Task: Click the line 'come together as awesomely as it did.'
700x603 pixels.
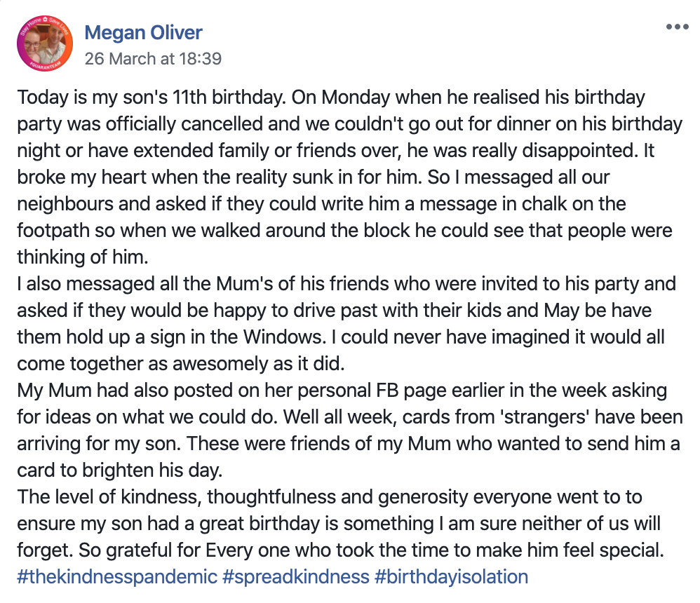Action: (x=181, y=364)
